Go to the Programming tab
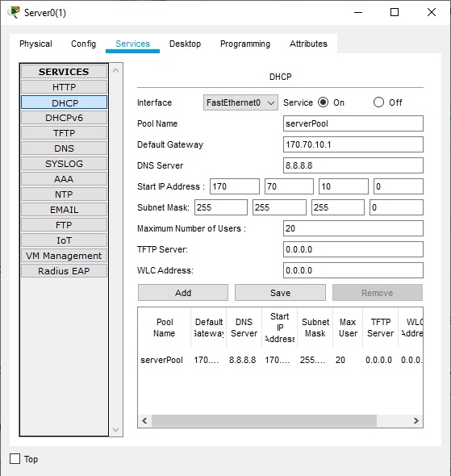The height and width of the screenshot is (476, 451). point(245,44)
